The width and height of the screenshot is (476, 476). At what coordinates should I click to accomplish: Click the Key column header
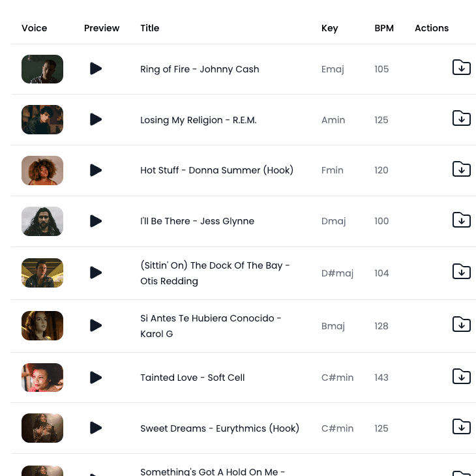[330, 28]
